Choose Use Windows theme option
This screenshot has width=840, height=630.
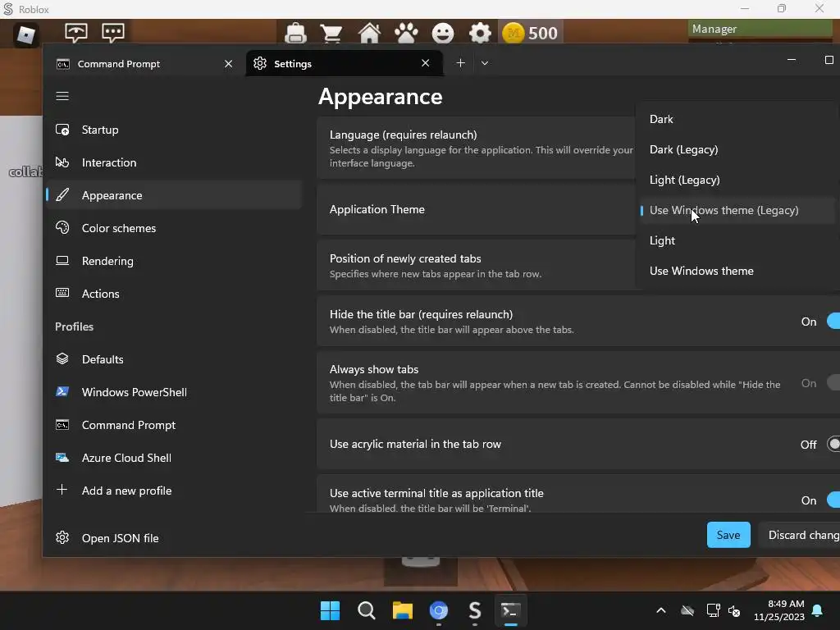coord(737,271)
